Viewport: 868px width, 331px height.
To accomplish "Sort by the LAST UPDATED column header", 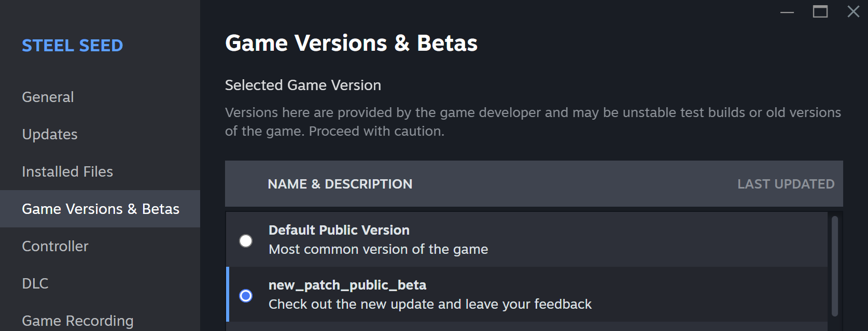I will [786, 184].
